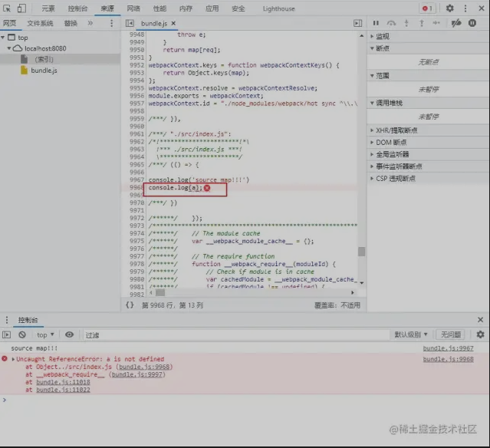
Task: Click the 无问题 issues button
Action: (x=451, y=334)
